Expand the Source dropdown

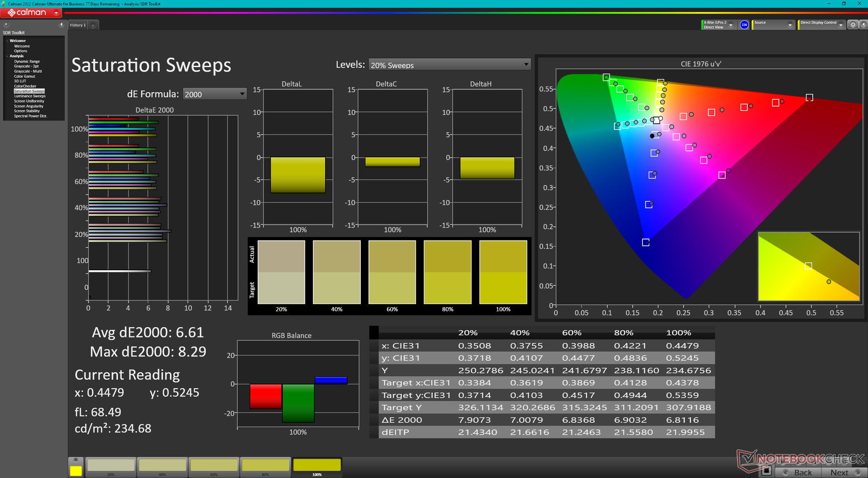point(790,25)
